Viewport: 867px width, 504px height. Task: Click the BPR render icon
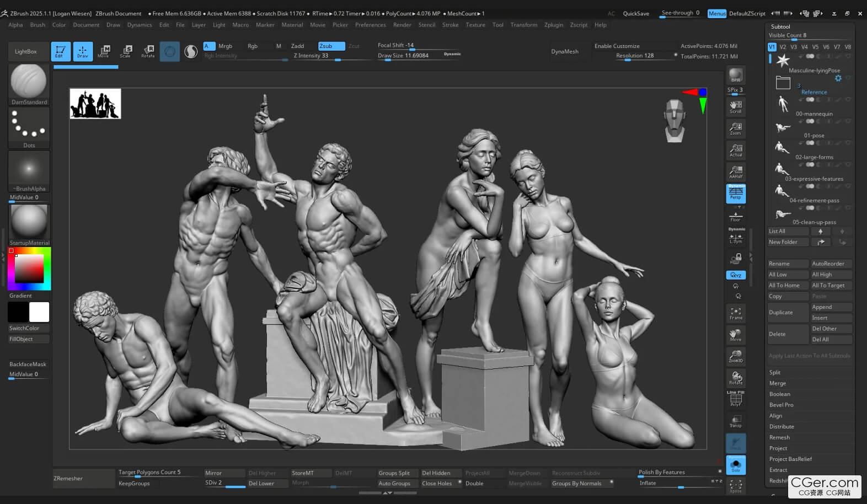[x=735, y=76]
